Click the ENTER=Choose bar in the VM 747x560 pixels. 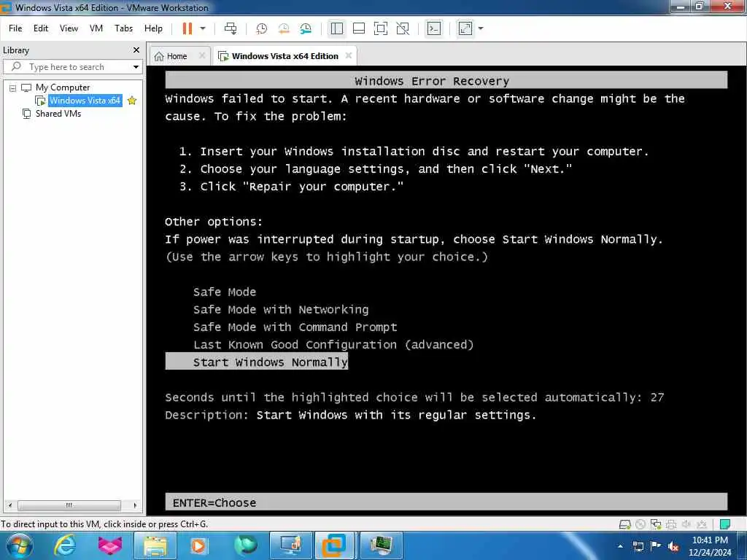click(x=446, y=502)
